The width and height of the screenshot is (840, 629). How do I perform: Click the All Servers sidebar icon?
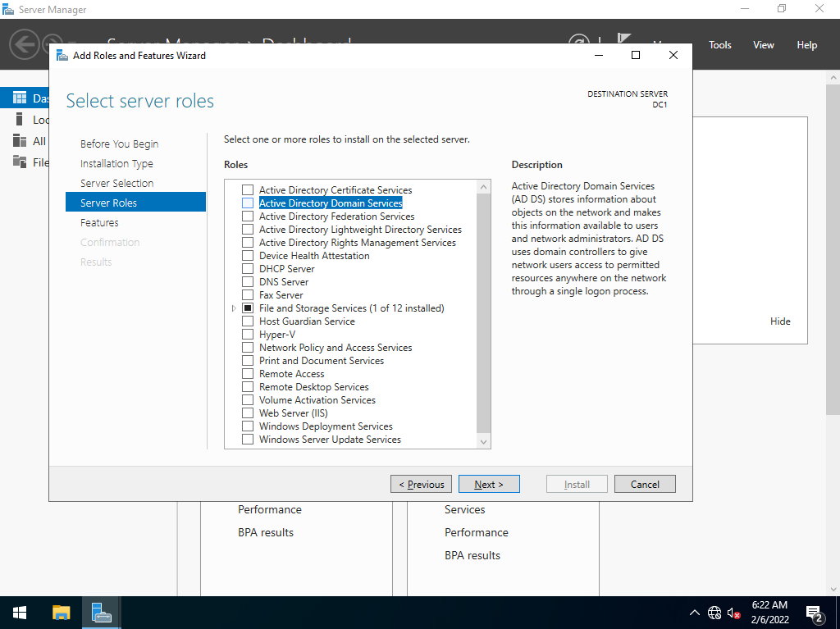click(20, 140)
